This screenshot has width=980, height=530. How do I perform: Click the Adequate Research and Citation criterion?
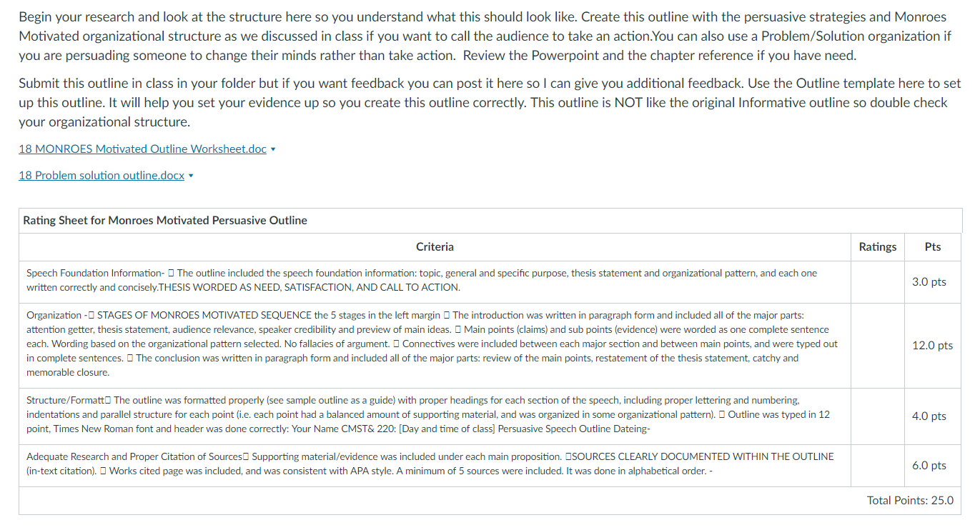430,463
